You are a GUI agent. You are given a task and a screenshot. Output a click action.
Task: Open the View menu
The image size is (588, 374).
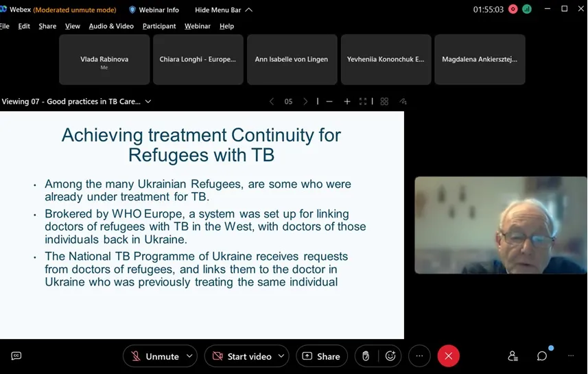pos(72,26)
